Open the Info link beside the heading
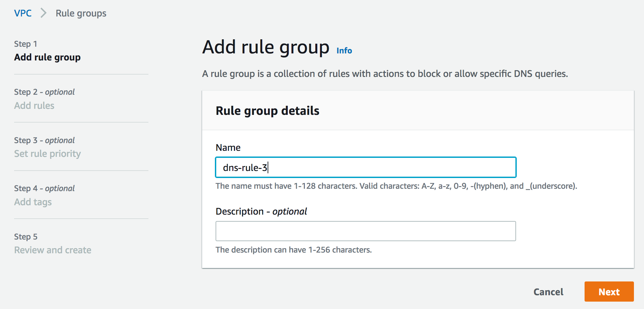644x309 pixels. pos(344,51)
